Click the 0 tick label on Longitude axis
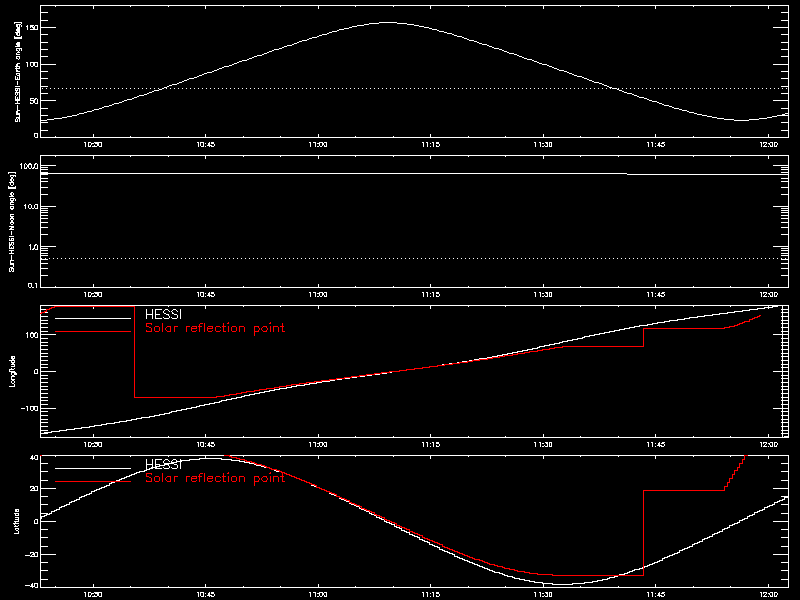The height and width of the screenshot is (600, 800). click(x=36, y=371)
